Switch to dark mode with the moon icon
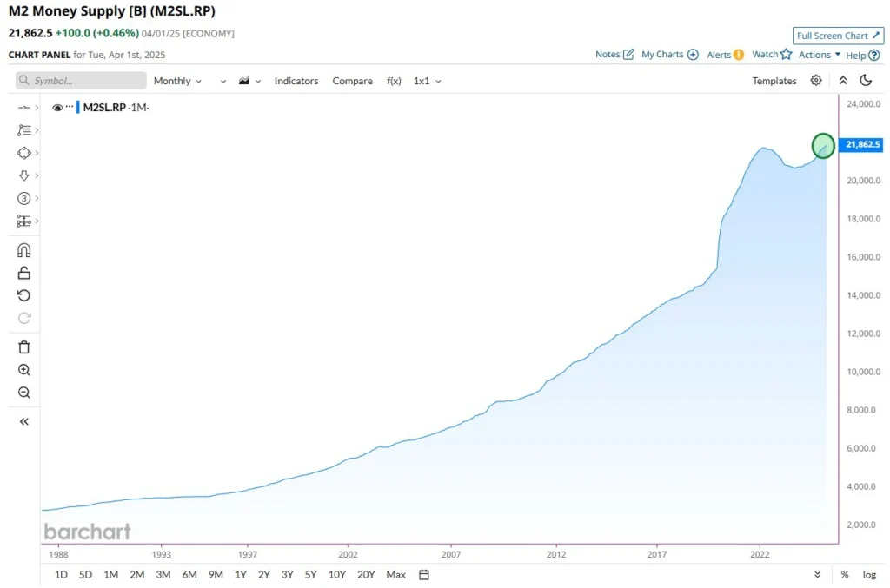Viewport: 890px width, 588px height. [865, 80]
